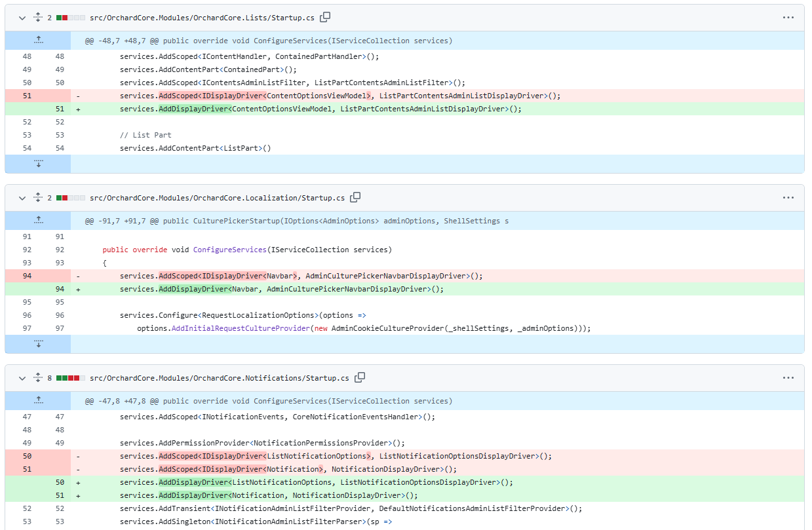
Task: Click AddPermissionProvider<NotificationPermissionsProvider> line
Action: coord(262,443)
